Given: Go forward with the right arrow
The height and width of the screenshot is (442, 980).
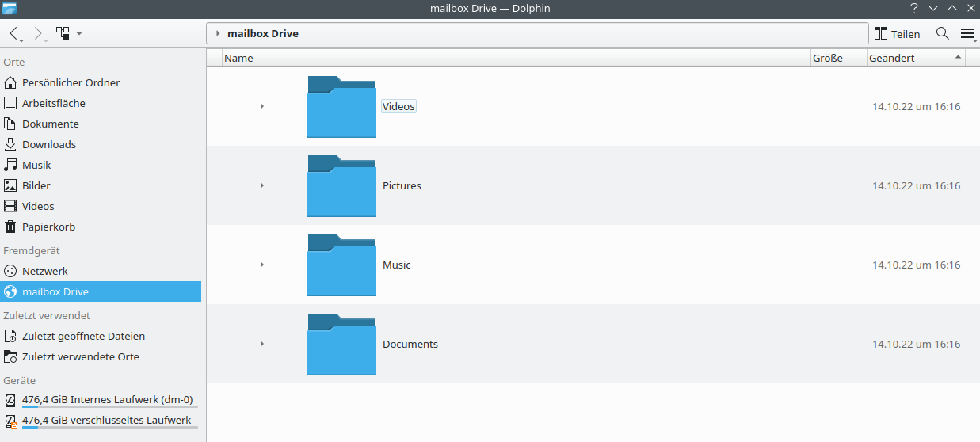Looking at the screenshot, I should [39, 33].
